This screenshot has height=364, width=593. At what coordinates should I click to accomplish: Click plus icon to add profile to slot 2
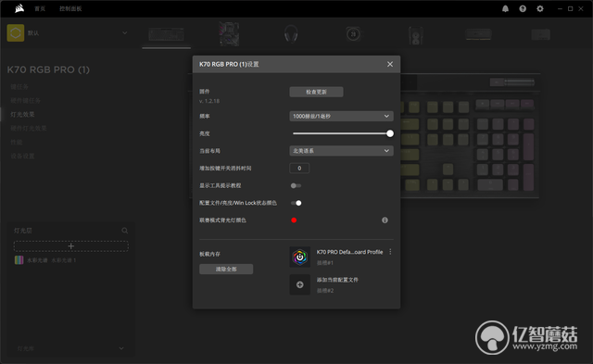click(x=300, y=284)
